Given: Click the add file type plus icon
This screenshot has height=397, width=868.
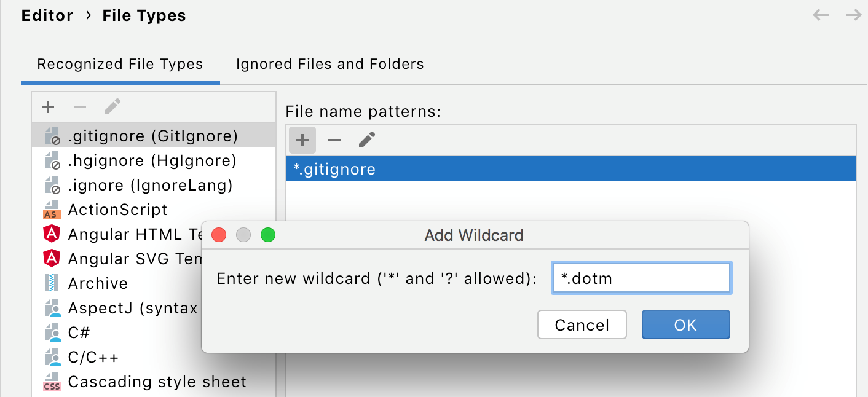Looking at the screenshot, I should (47, 107).
